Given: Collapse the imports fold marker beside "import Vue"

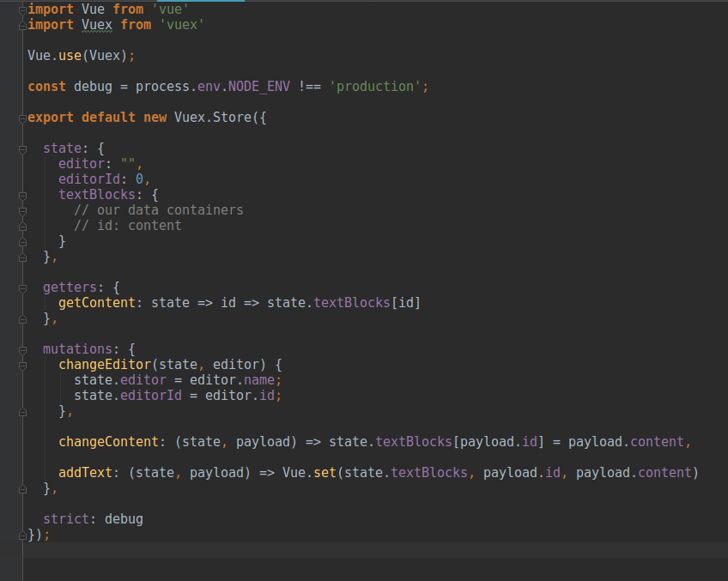Looking at the screenshot, I should [22, 10].
